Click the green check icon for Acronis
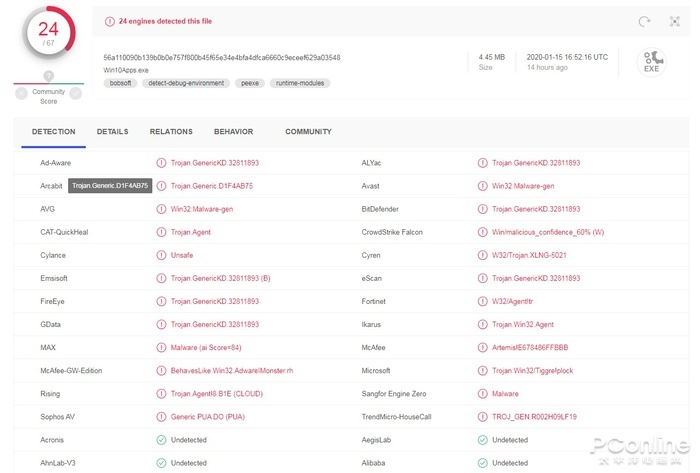This screenshot has height=473, width=700. coord(161,439)
